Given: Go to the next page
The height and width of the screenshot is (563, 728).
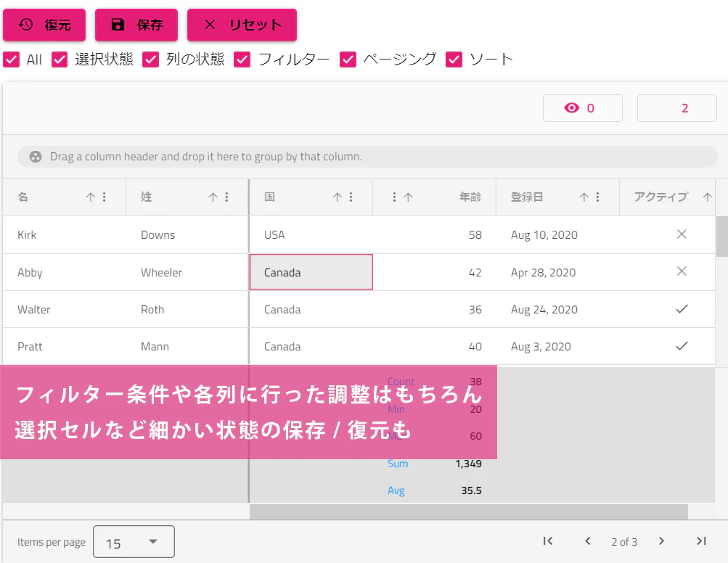Looking at the screenshot, I should coord(662,541).
